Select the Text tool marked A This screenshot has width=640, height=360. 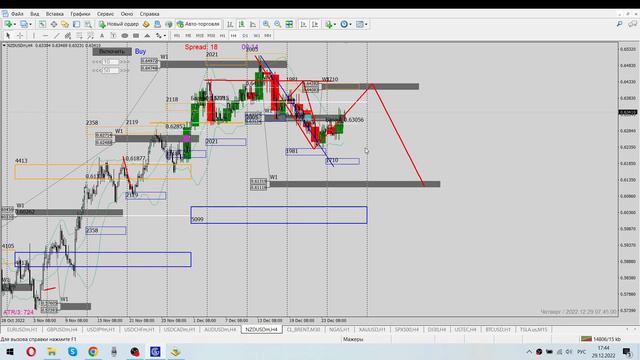click(102, 36)
